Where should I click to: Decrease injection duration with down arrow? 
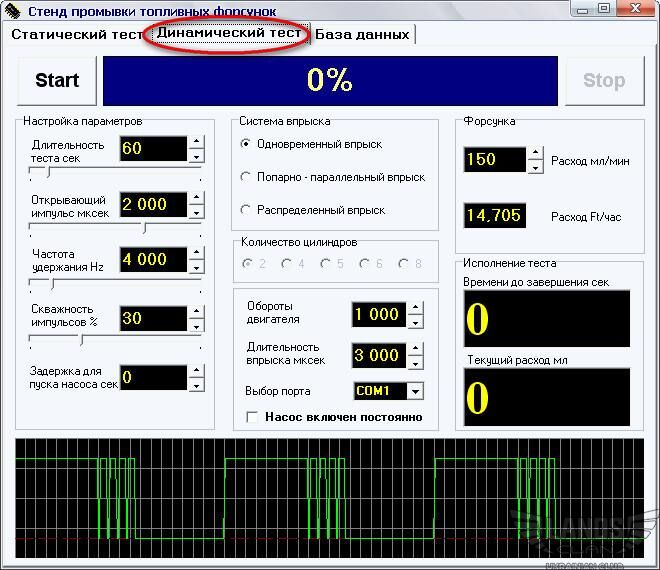(x=416, y=361)
